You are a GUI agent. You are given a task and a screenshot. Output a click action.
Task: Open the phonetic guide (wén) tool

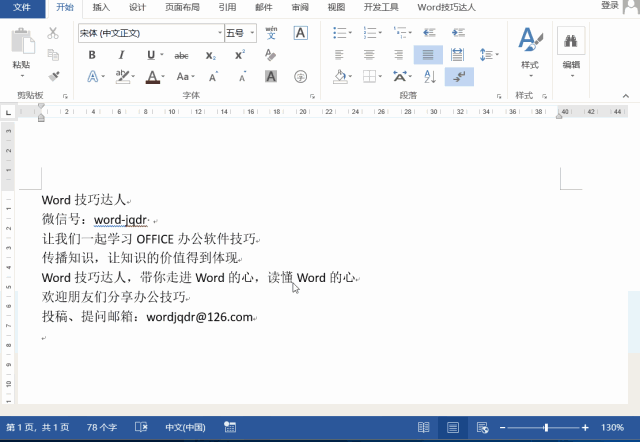pyautogui.click(x=271, y=33)
